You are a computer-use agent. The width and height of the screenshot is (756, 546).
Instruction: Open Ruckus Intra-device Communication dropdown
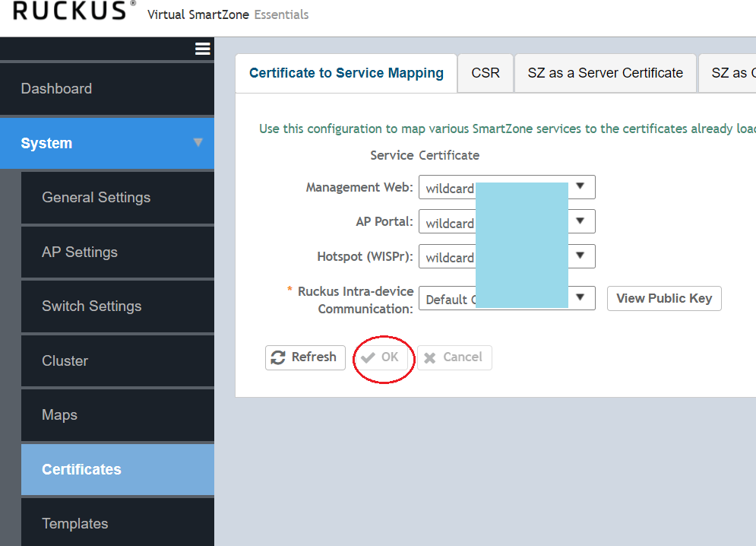click(580, 298)
